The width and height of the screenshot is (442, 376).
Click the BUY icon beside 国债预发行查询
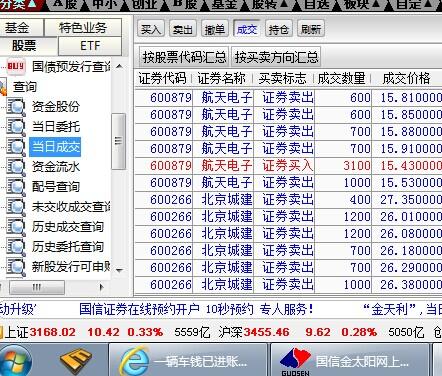[16, 66]
